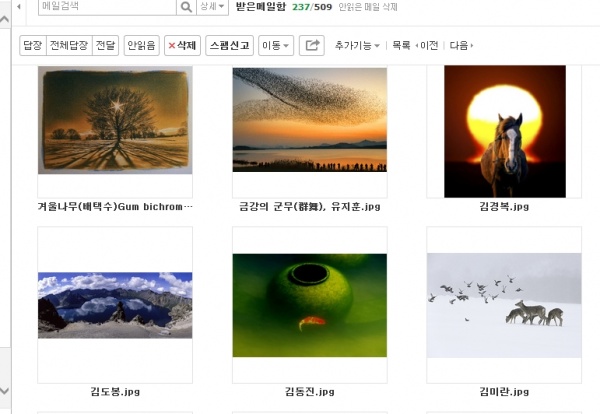Report spam with 스팸신고 button
Viewport: 600px width, 414px height.
[x=230, y=46]
